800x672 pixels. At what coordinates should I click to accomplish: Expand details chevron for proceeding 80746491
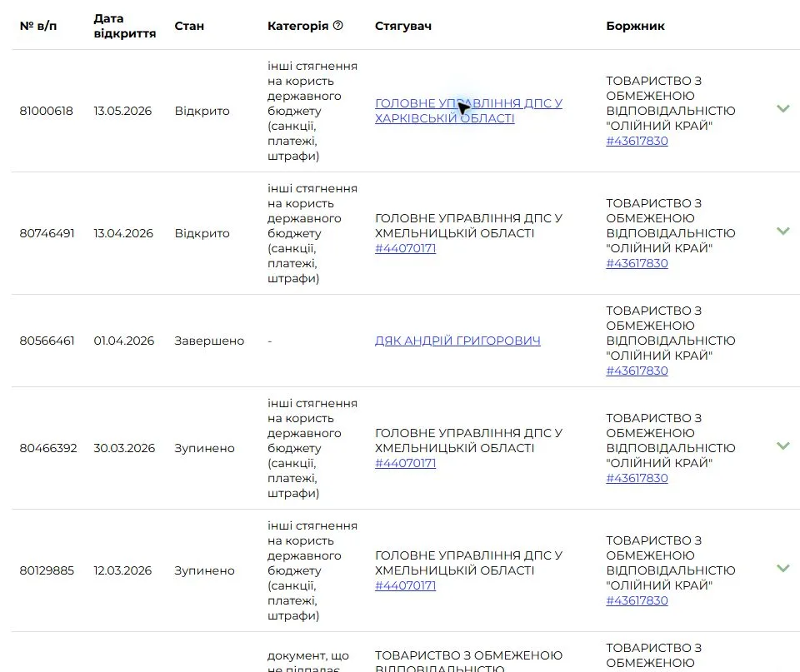click(782, 231)
